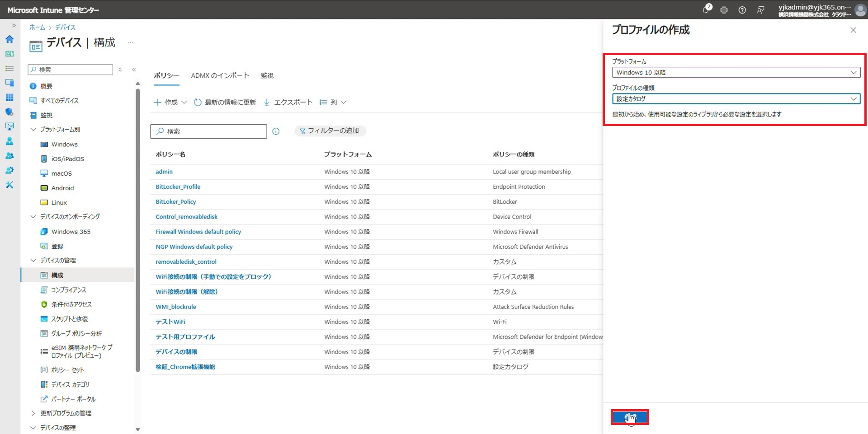868x434 pixels.
Task: Close the プロファイルの作成 panel
Action: [x=853, y=30]
